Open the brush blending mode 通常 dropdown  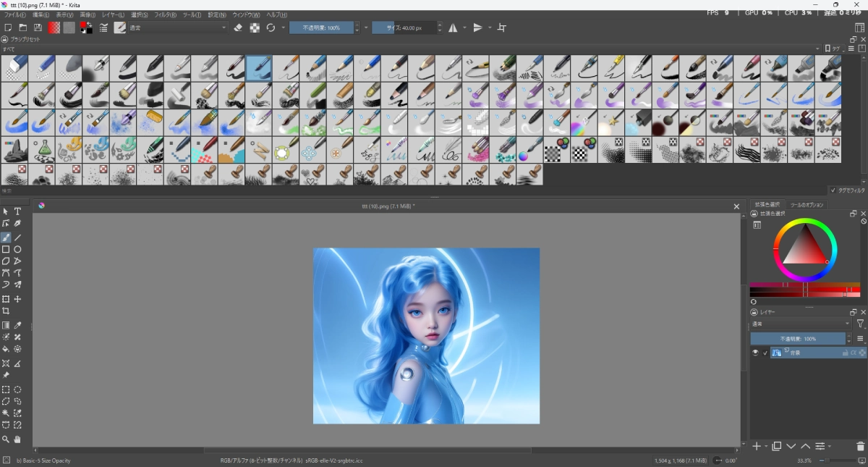[177, 28]
